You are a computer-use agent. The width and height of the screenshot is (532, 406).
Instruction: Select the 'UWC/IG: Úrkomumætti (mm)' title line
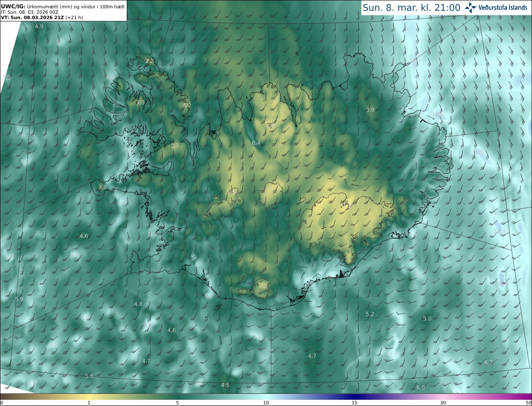coord(63,6)
